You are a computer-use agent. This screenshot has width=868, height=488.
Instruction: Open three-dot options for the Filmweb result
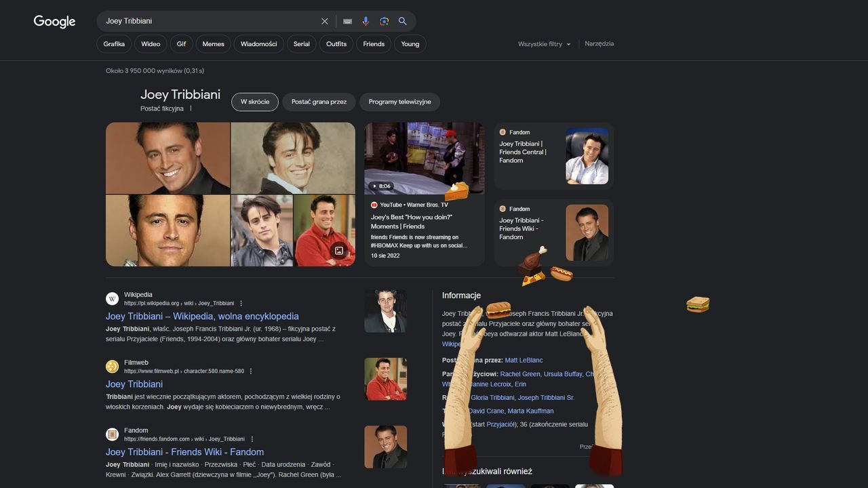251,371
